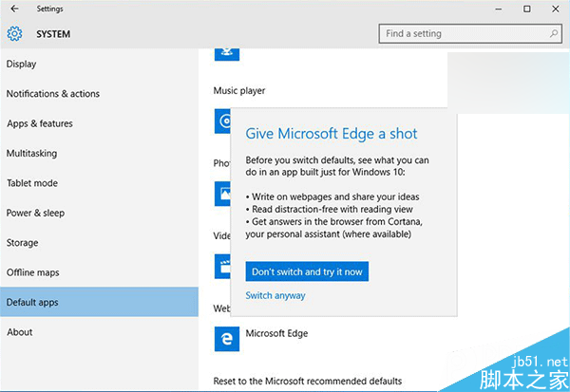570x392 pixels.
Task: Select the Photo viewer app icon
Action: 222,194
